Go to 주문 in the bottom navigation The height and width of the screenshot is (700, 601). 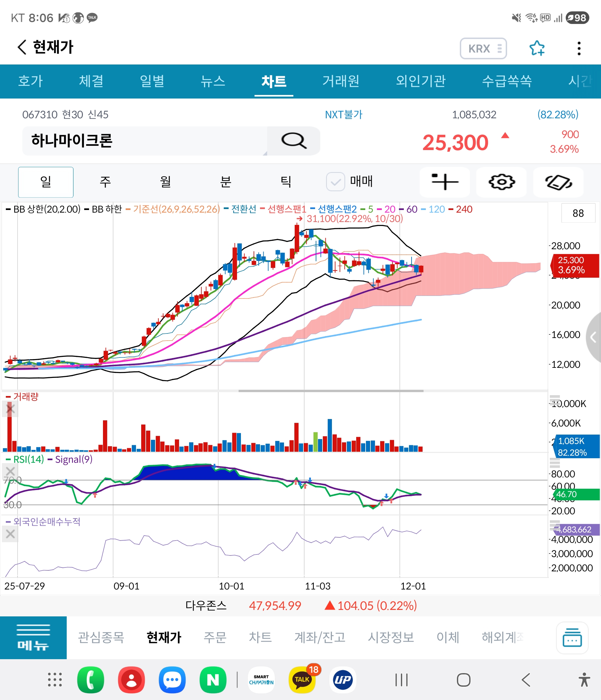(215, 637)
